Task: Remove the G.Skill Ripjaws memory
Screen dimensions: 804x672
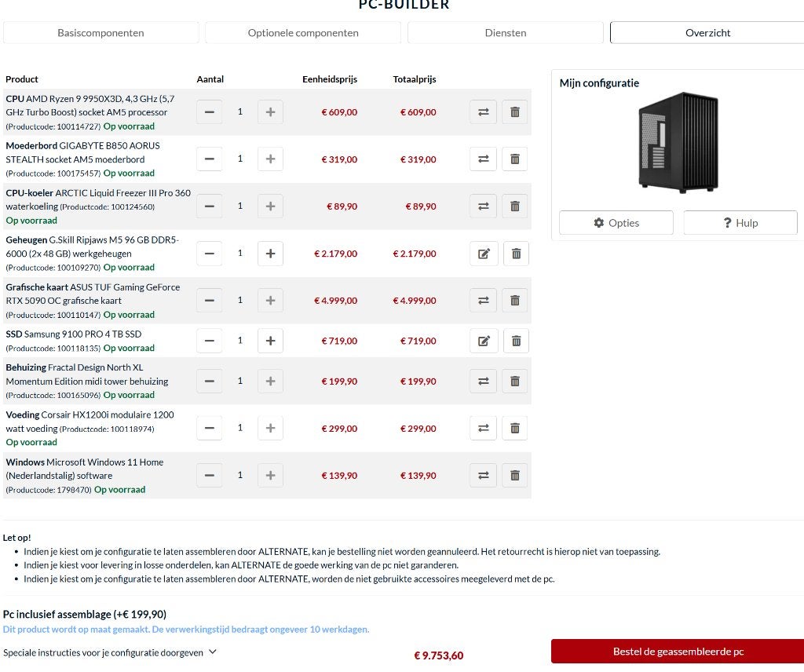Action: click(x=516, y=254)
